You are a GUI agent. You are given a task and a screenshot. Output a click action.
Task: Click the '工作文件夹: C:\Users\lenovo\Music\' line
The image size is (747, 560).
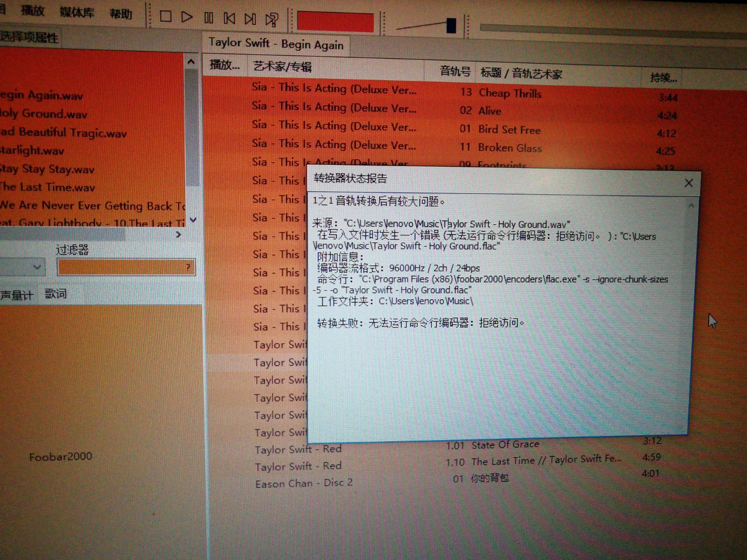395,301
